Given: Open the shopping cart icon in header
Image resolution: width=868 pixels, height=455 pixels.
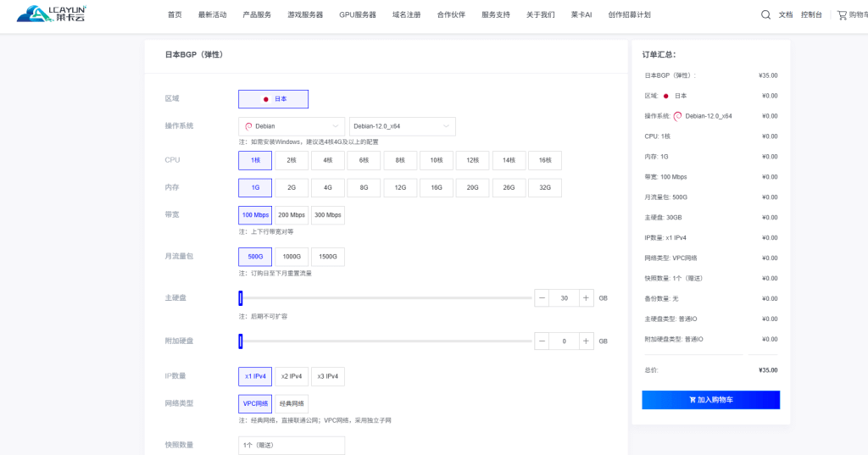Looking at the screenshot, I should (842, 15).
